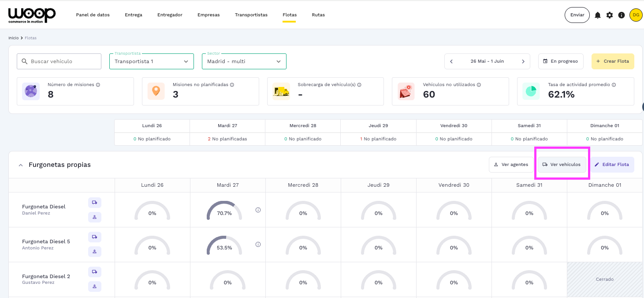
Task: Open the Transportistas menu item
Action: click(251, 15)
